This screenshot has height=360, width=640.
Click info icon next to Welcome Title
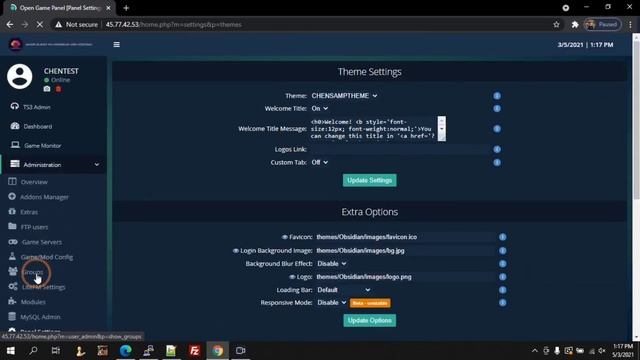(497, 109)
